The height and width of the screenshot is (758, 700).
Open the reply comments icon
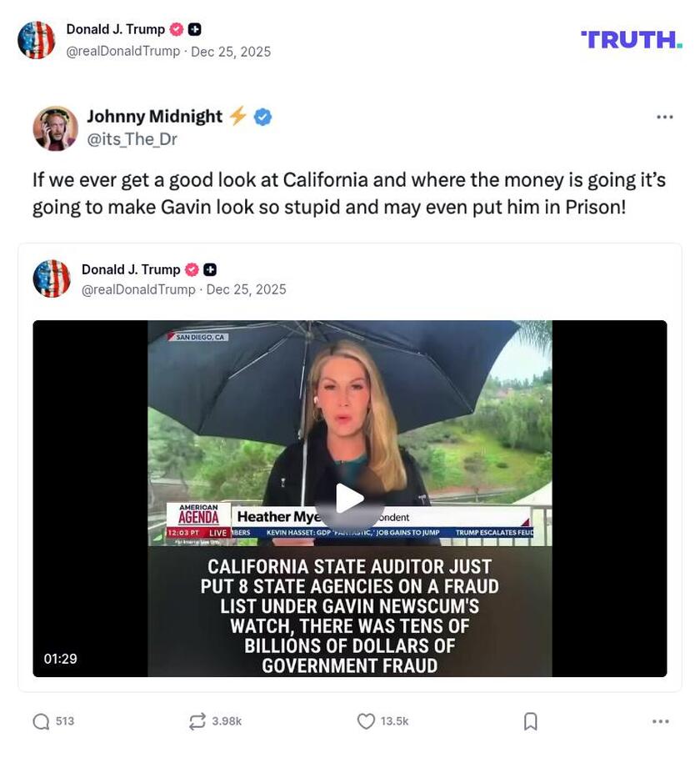[41, 721]
